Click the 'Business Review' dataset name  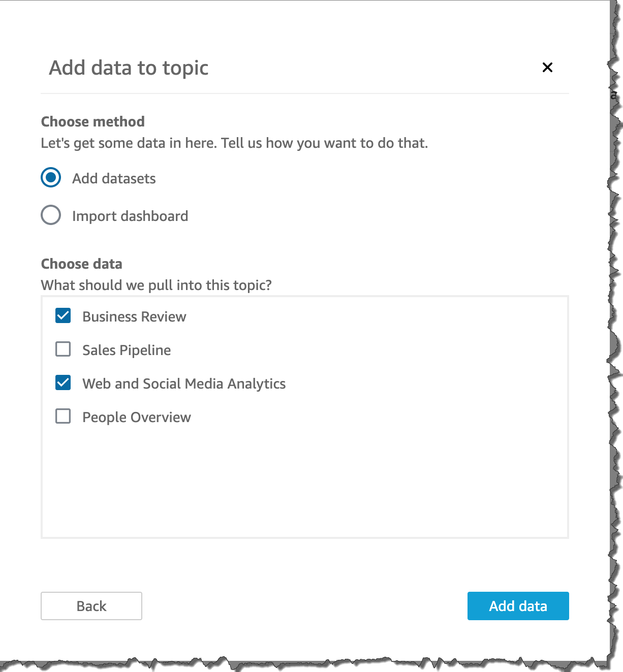(x=134, y=317)
